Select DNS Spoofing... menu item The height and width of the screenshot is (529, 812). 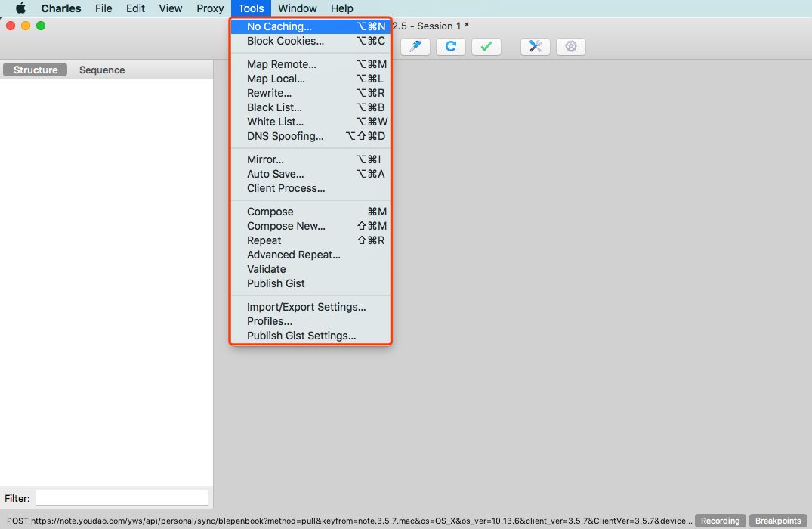(x=310, y=136)
